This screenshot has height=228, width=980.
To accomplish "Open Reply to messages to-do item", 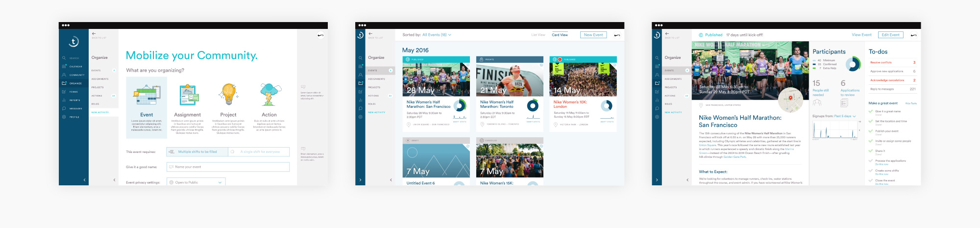I will 893,89.
